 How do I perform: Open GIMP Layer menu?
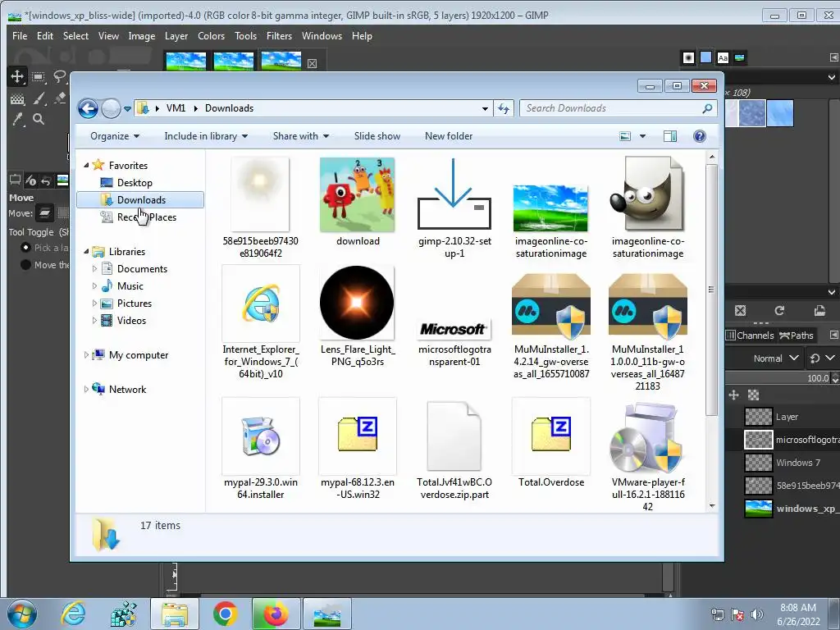(176, 36)
